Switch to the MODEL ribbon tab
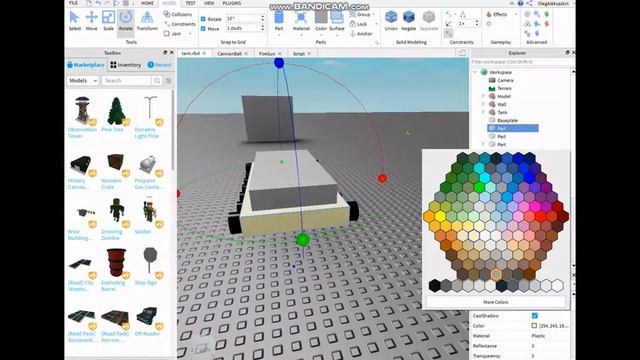640x360 pixels. click(x=169, y=3)
